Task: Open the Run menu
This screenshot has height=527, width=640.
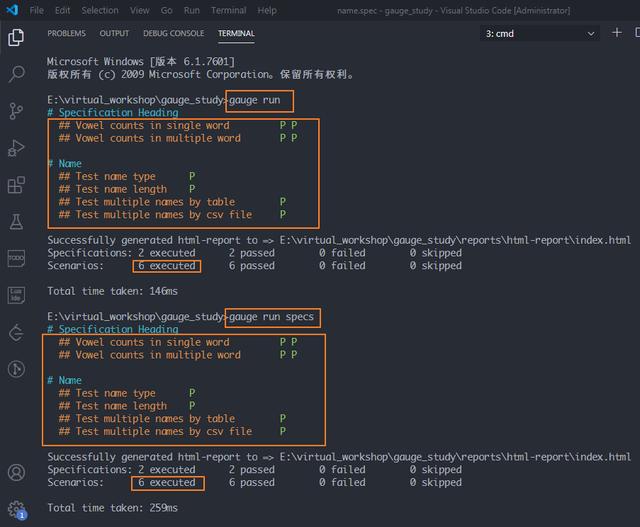Action: 192,10
